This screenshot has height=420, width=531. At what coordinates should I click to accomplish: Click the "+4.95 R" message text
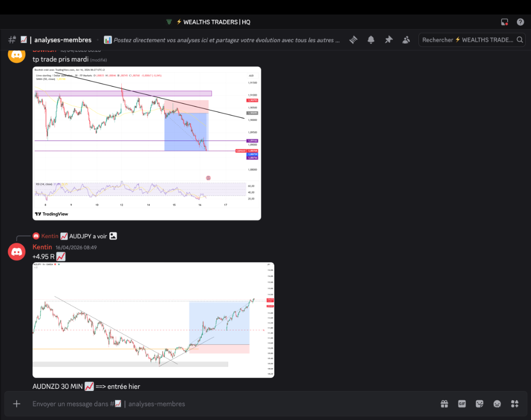(x=44, y=257)
